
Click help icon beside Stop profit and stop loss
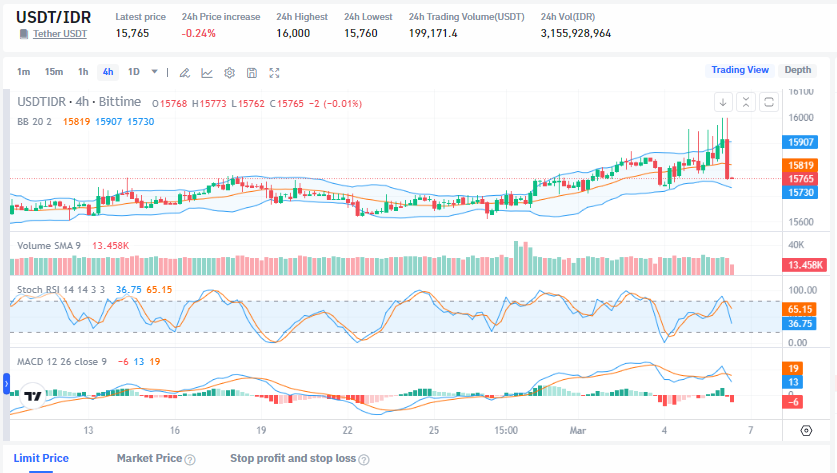point(363,459)
